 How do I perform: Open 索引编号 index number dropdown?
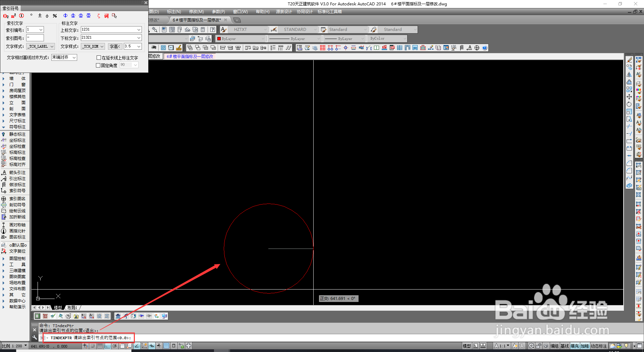coord(41,30)
